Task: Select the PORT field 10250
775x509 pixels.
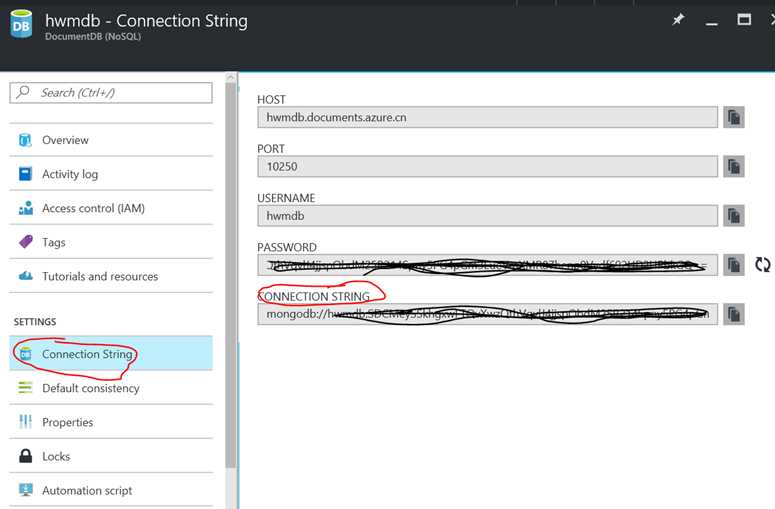Action: tap(487, 167)
